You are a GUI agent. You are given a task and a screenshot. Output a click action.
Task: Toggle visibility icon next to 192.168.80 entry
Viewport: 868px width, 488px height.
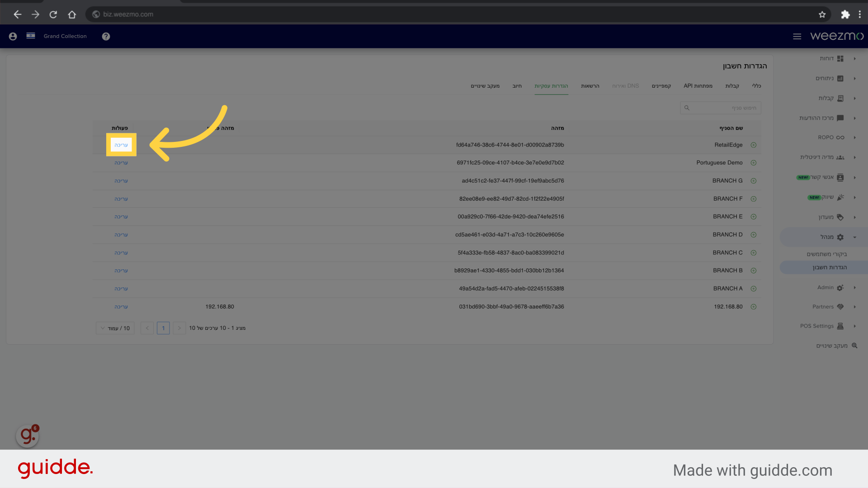(x=754, y=307)
